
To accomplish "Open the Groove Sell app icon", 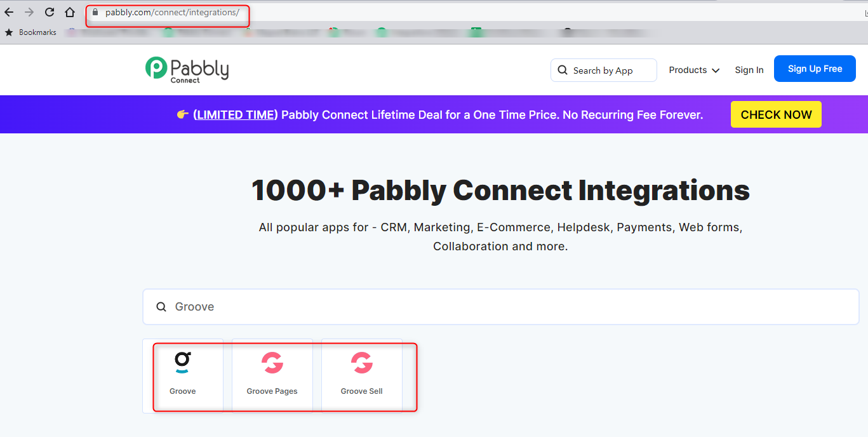I will [x=362, y=363].
